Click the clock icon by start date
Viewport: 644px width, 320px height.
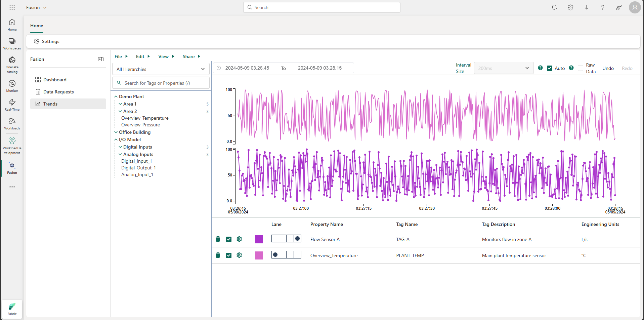219,68
